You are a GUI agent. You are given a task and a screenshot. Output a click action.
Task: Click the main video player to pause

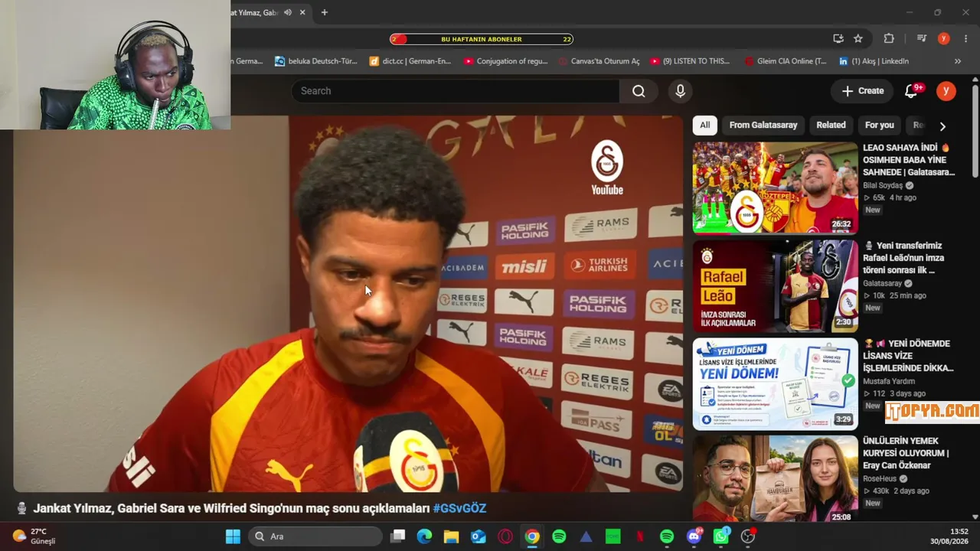coord(348,304)
